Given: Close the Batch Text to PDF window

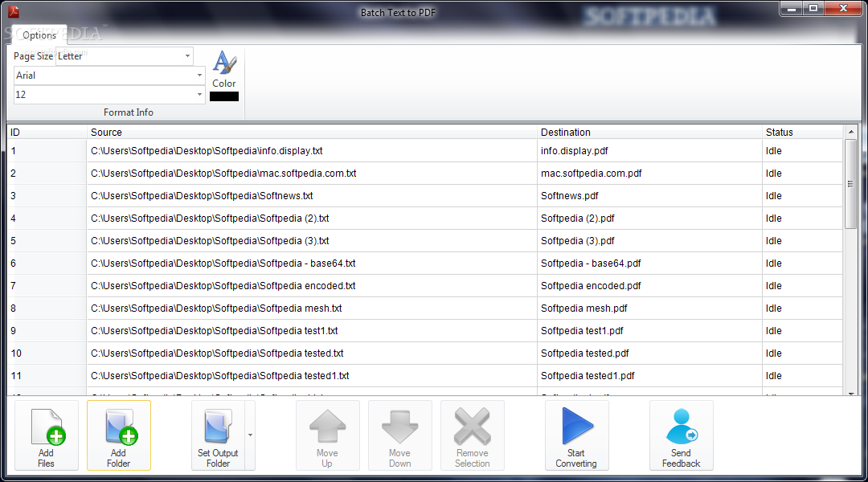Looking at the screenshot, I should click(x=843, y=8).
